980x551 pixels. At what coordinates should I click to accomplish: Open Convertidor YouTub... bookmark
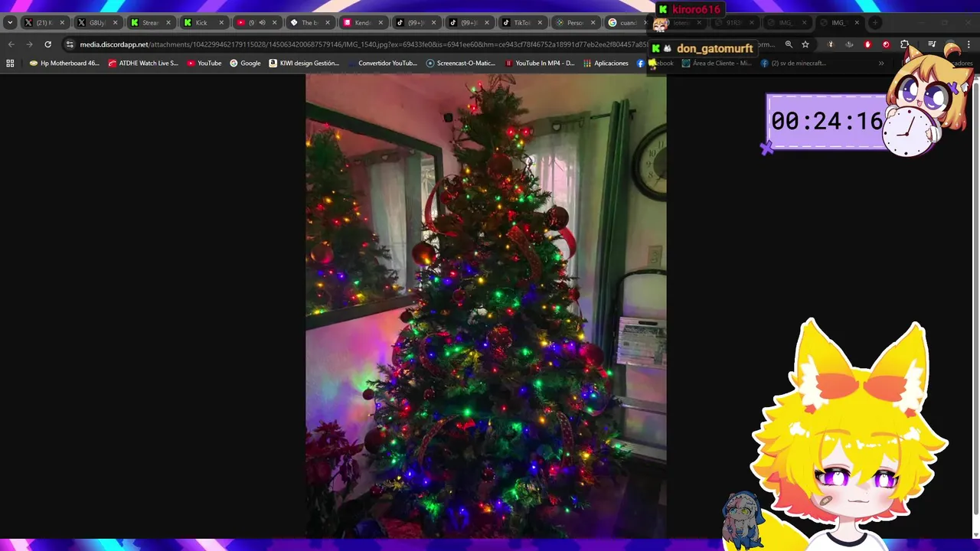tap(382, 64)
